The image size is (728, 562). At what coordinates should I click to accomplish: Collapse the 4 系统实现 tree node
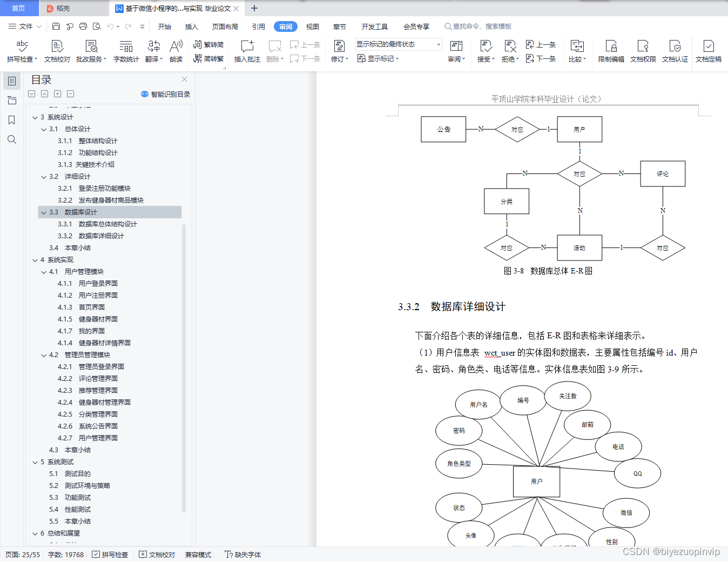(x=35, y=260)
